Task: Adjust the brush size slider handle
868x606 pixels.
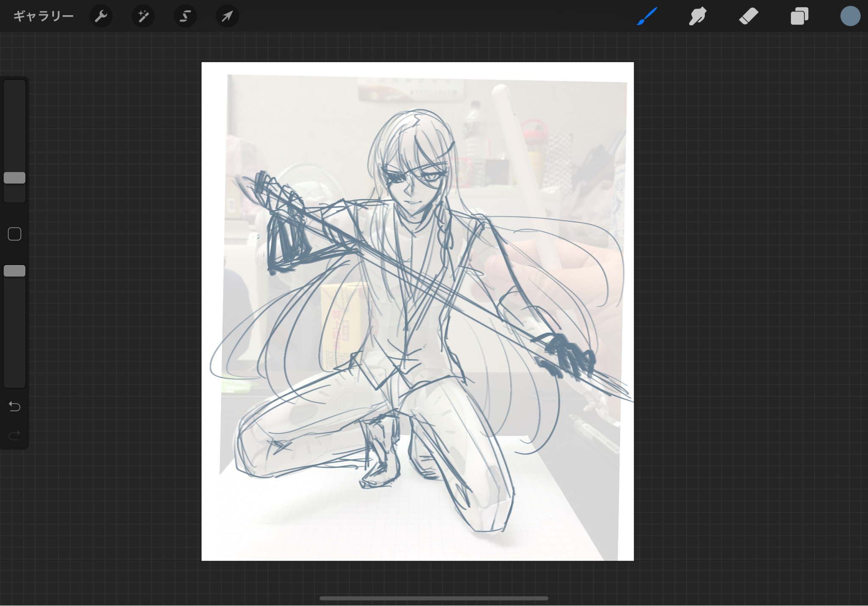Action: pos(15,178)
